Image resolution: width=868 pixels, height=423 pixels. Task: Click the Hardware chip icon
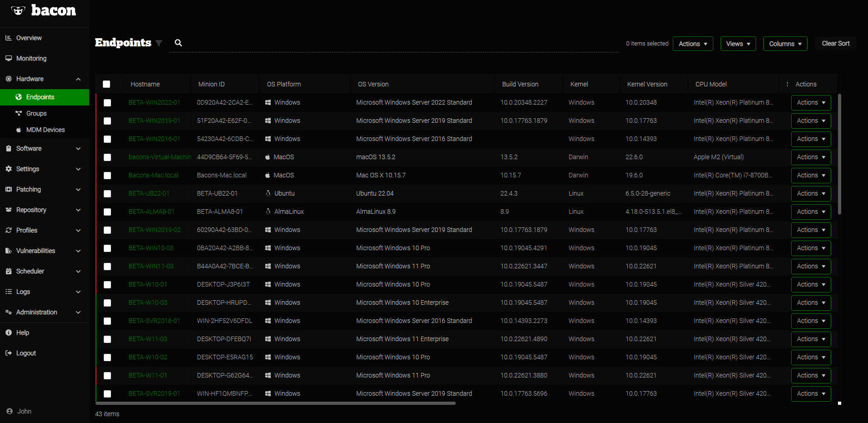pos(9,79)
